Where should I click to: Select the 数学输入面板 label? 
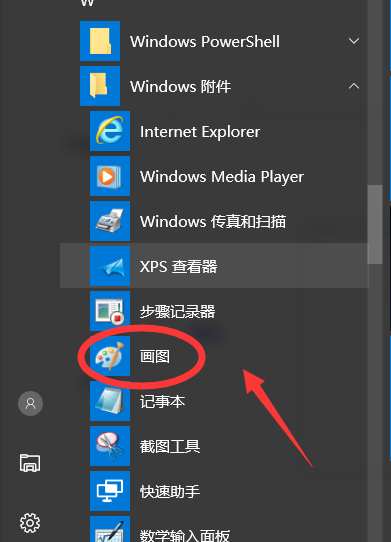pos(185,535)
